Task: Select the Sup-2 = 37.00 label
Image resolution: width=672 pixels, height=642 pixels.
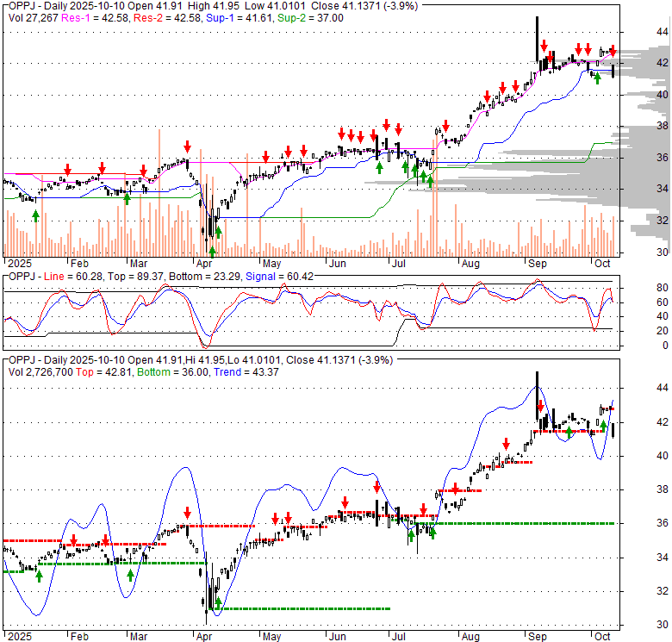Action: pyautogui.click(x=310, y=18)
